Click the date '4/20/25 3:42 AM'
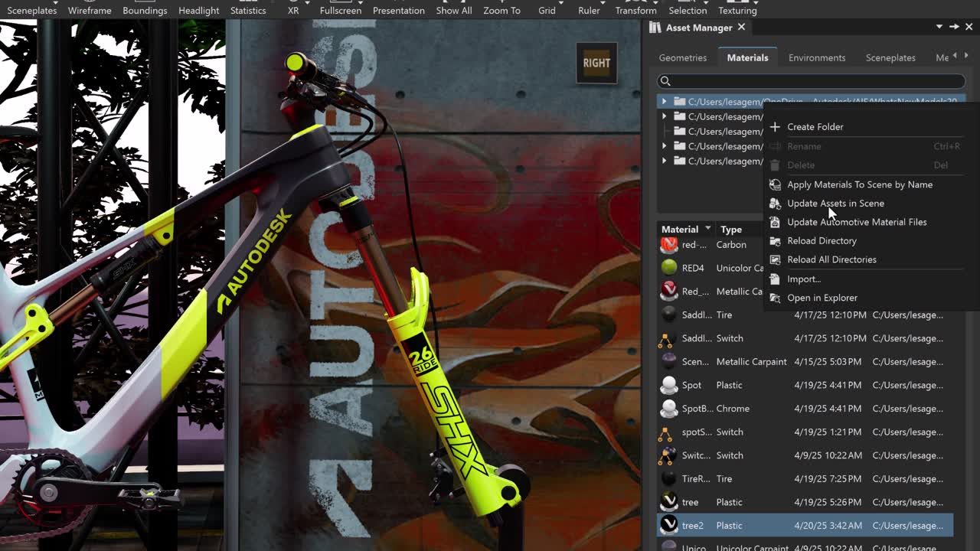 coord(828,526)
